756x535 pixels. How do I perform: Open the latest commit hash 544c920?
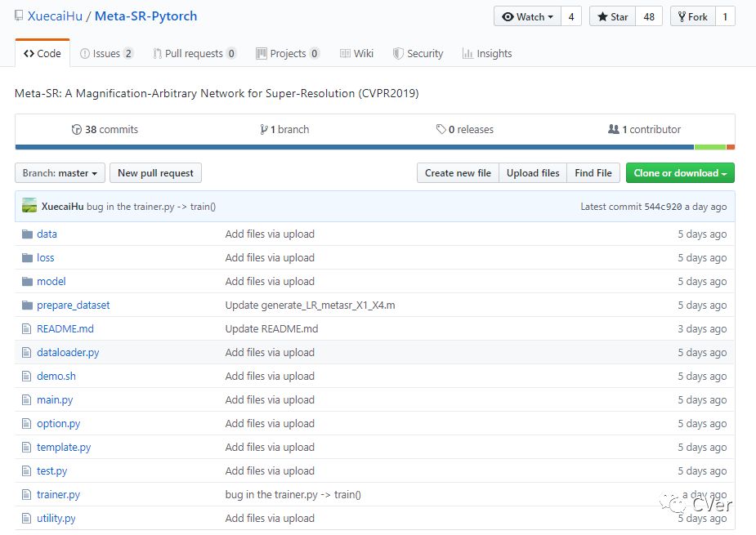click(x=663, y=207)
